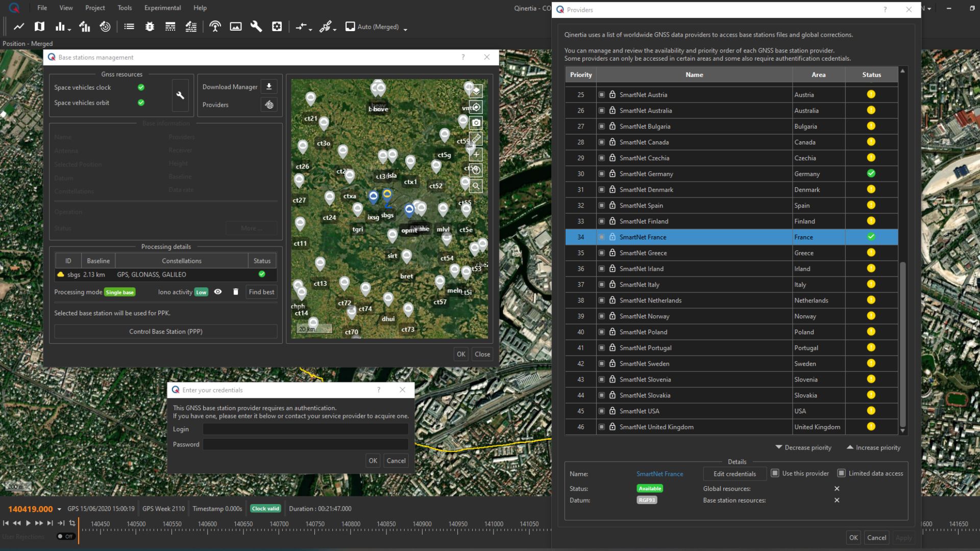Toggle the checkbox for SmartNet Austria
This screenshot has height=551, width=980.
tap(602, 95)
